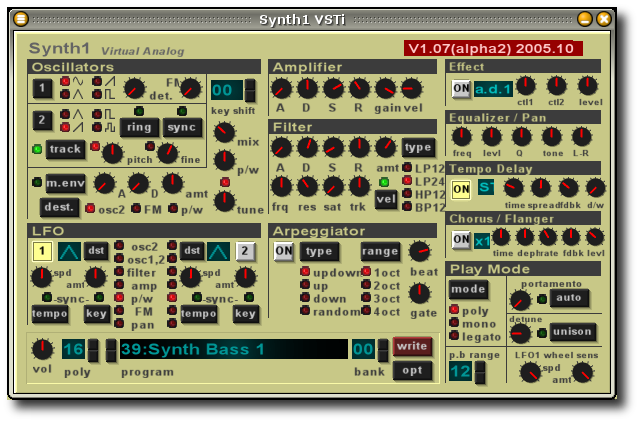Click the filter res knob
This screenshot has width=640, height=423.
[307, 187]
